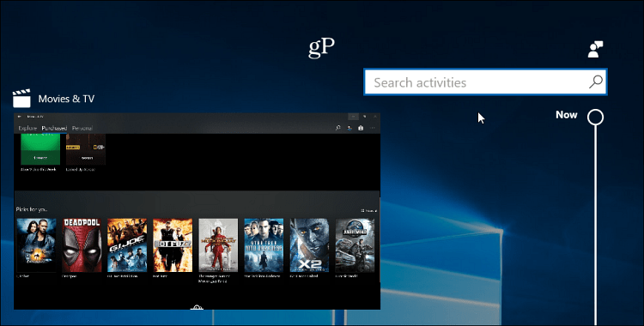Open the Deadpool movie poster
The height and width of the screenshot is (326, 644).
82,245
